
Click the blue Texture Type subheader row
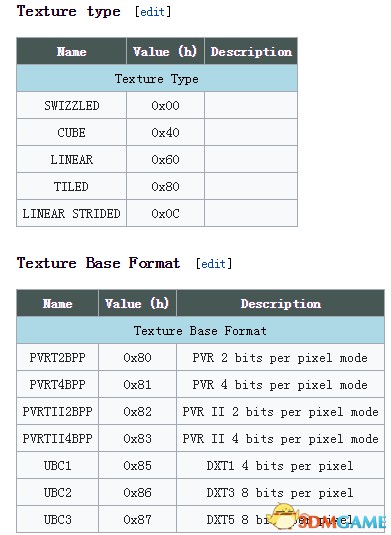pos(157,78)
